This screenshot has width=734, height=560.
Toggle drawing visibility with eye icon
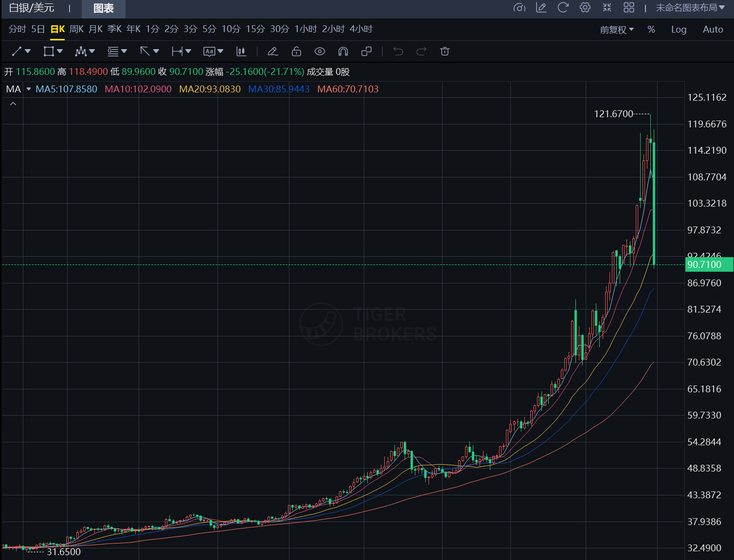(x=320, y=52)
